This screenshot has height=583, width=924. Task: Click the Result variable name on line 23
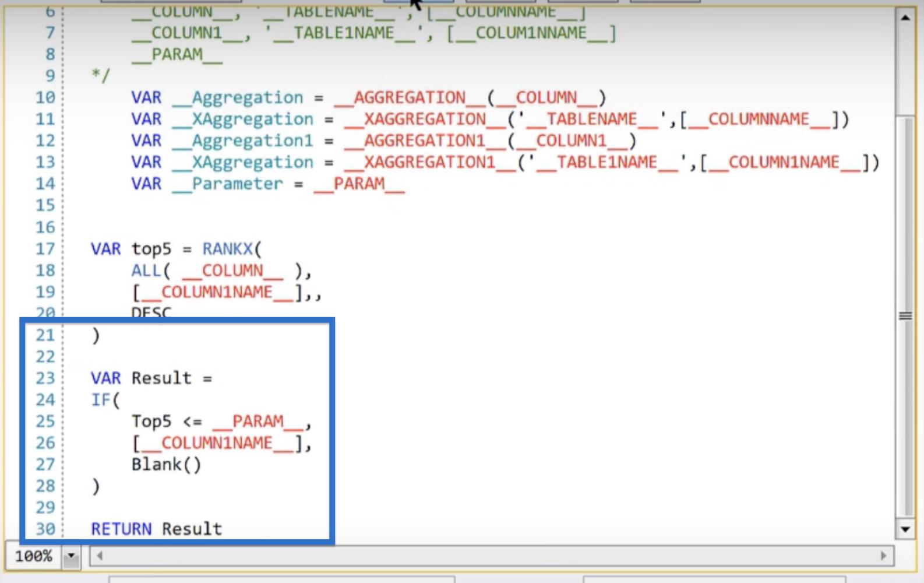(161, 378)
